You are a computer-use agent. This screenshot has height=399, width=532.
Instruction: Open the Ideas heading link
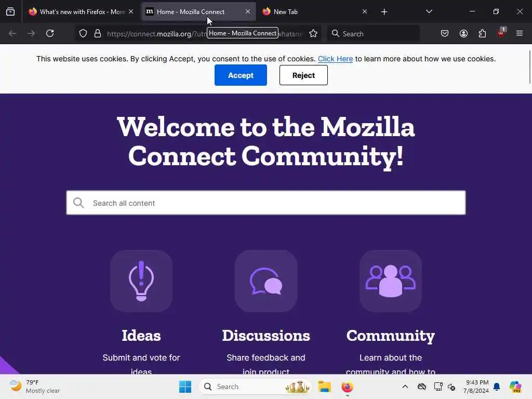[141, 336]
